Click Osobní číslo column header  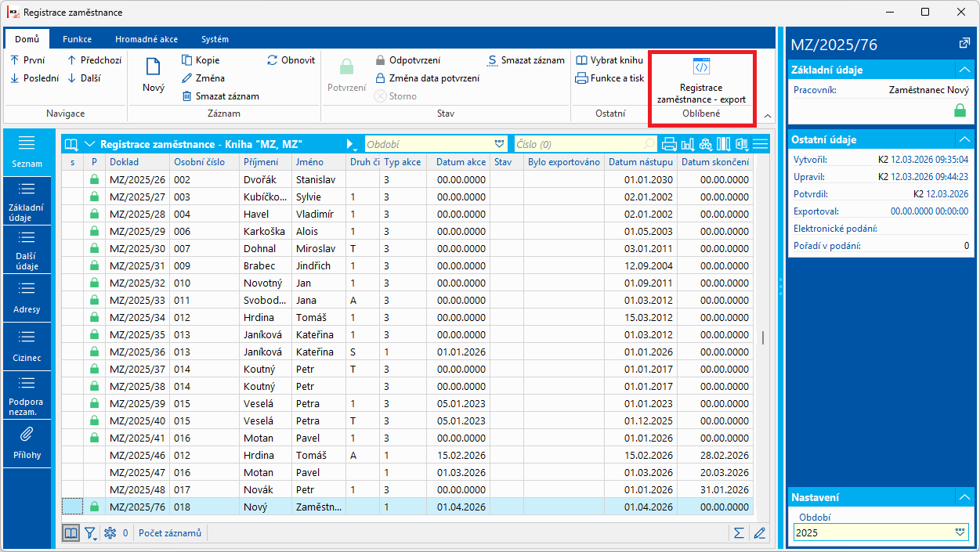(204, 162)
